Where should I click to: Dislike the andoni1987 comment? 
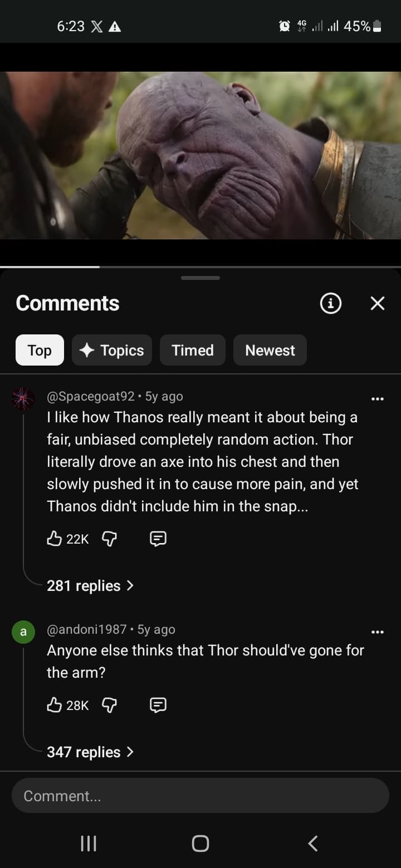coord(110,705)
